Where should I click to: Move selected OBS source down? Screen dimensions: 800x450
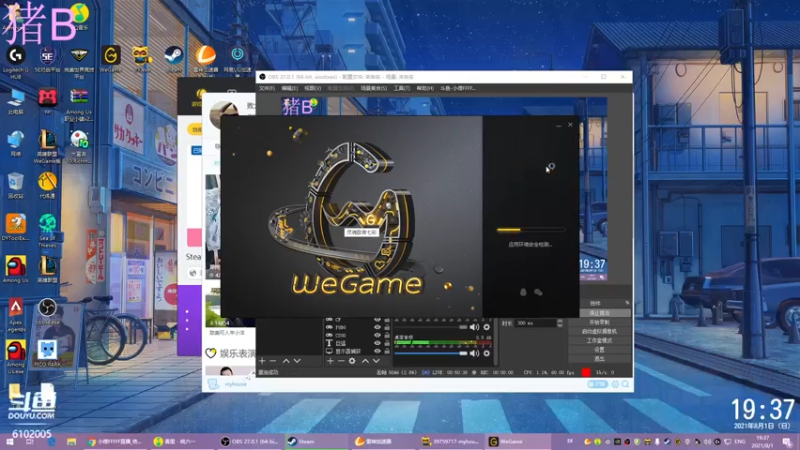click(x=377, y=361)
